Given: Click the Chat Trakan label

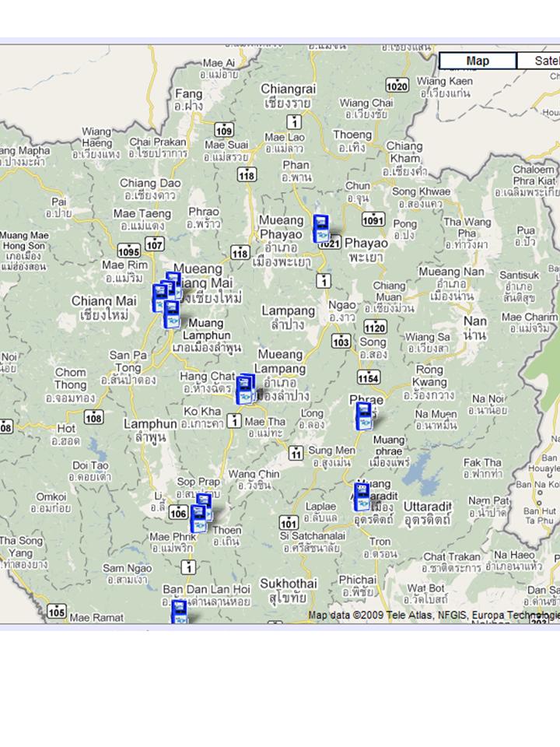Looking at the screenshot, I should [x=451, y=562].
